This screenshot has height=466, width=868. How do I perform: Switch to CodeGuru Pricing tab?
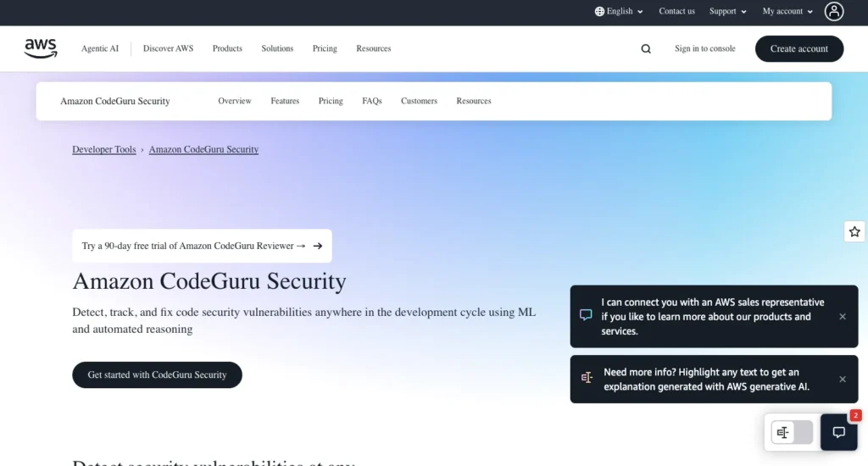331,101
